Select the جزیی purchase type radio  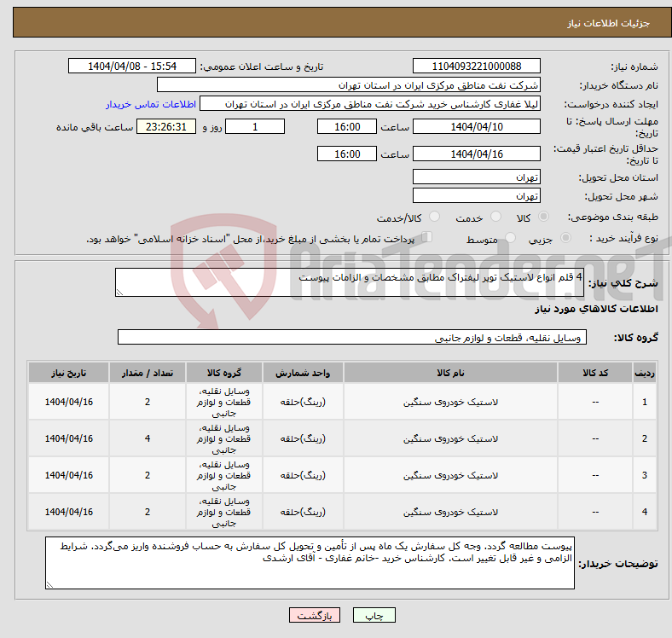point(565,237)
